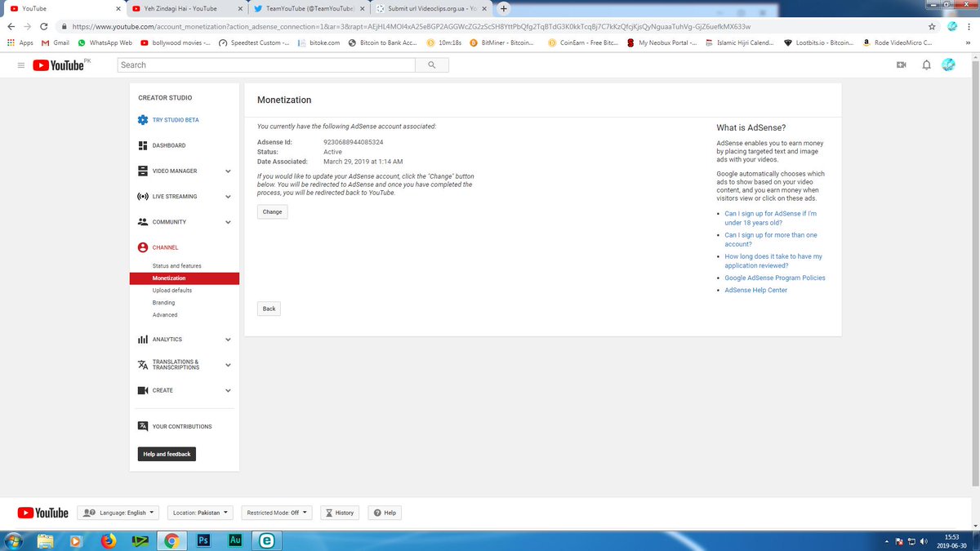Open Branding menu item
This screenshot has height=551, width=980.
pyautogui.click(x=163, y=303)
